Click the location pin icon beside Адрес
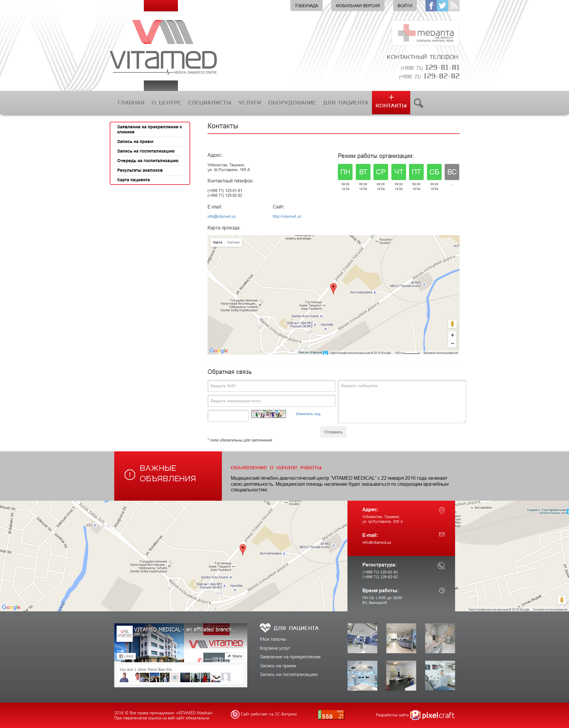This screenshot has height=728, width=569. pyautogui.click(x=442, y=510)
